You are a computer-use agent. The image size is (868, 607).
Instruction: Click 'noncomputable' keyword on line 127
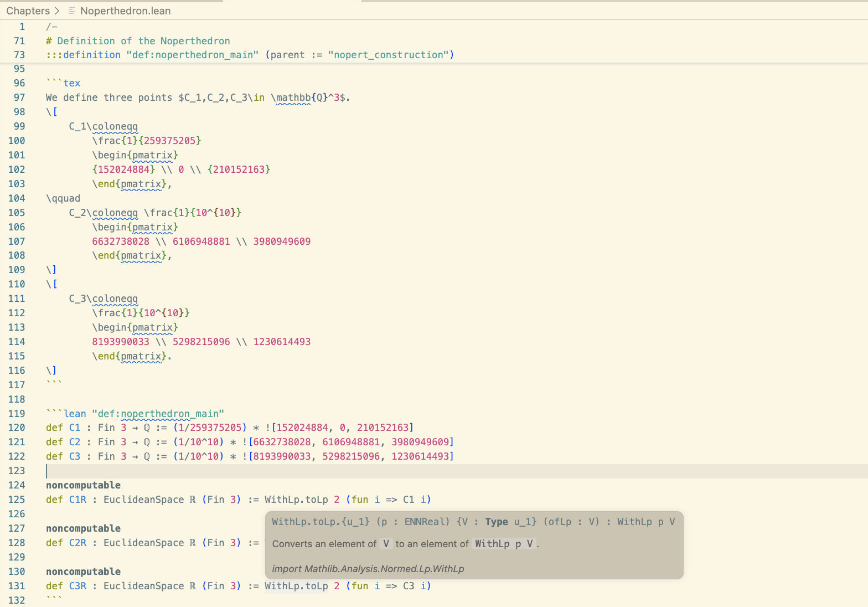(83, 528)
